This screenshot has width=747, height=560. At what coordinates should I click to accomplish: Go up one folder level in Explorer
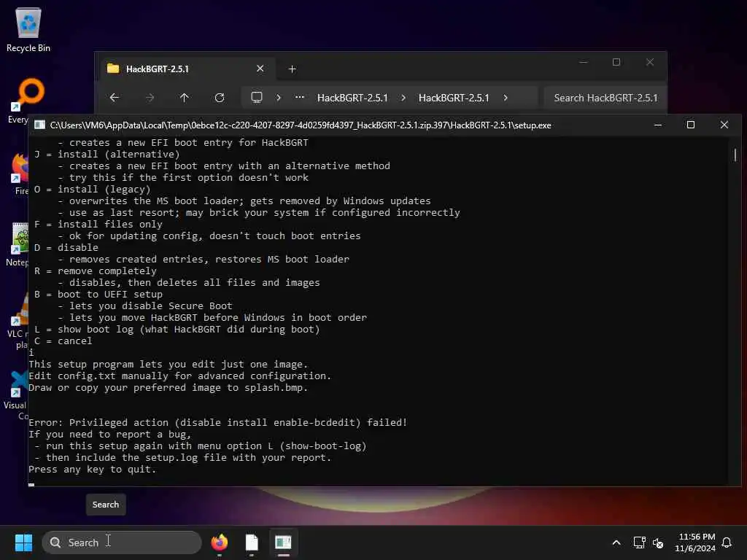[185, 98]
